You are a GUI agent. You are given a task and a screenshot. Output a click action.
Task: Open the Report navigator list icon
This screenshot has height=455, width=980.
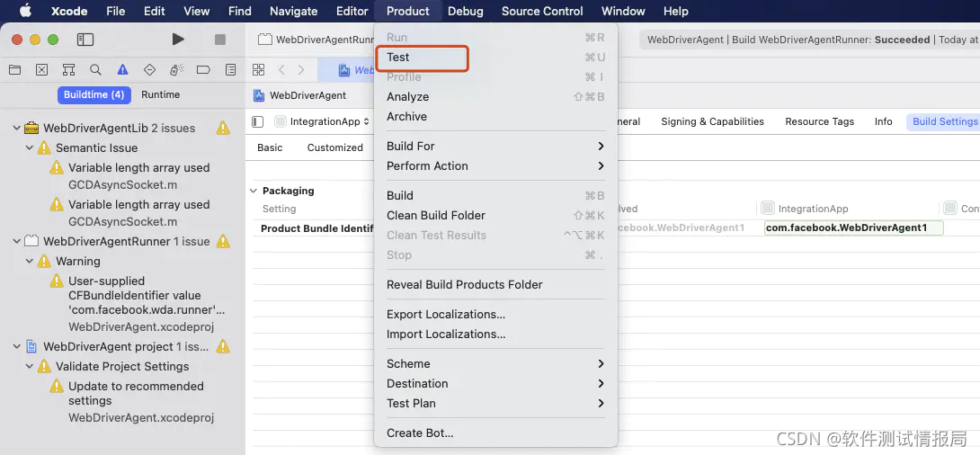(231, 69)
